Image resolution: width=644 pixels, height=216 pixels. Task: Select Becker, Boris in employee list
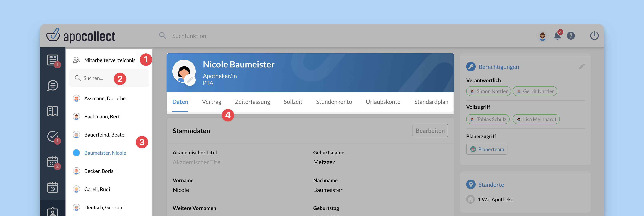109,171
